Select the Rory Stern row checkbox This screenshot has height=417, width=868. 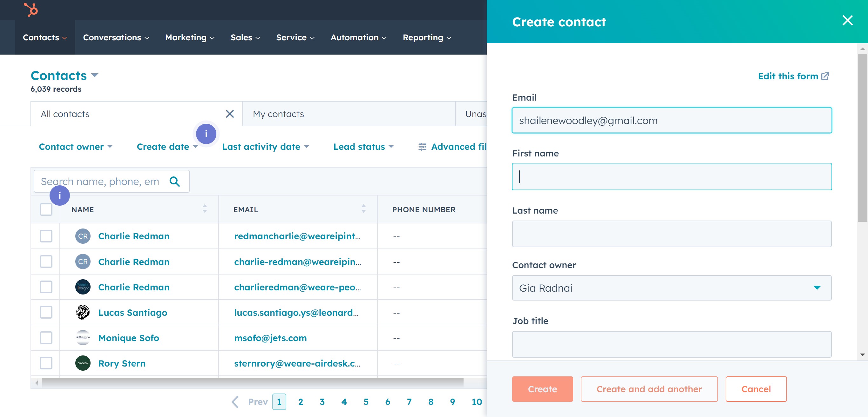(46, 363)
